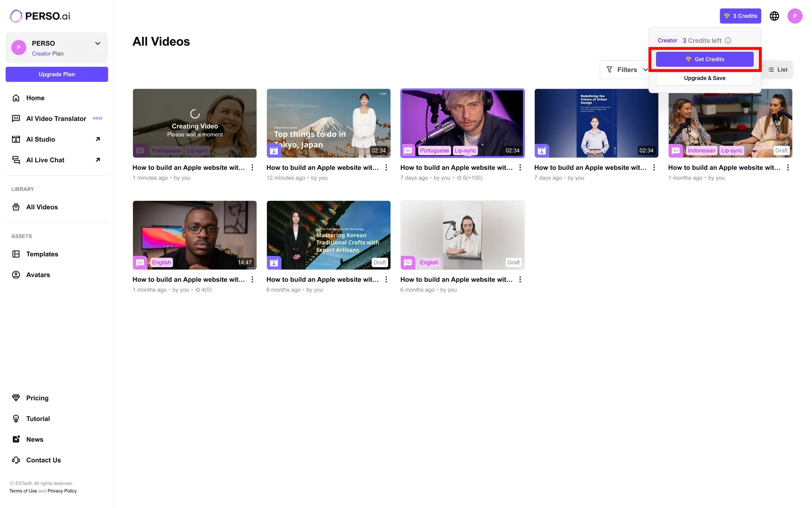
Task: Click the Templates layout icon
Action: [16, 254]
